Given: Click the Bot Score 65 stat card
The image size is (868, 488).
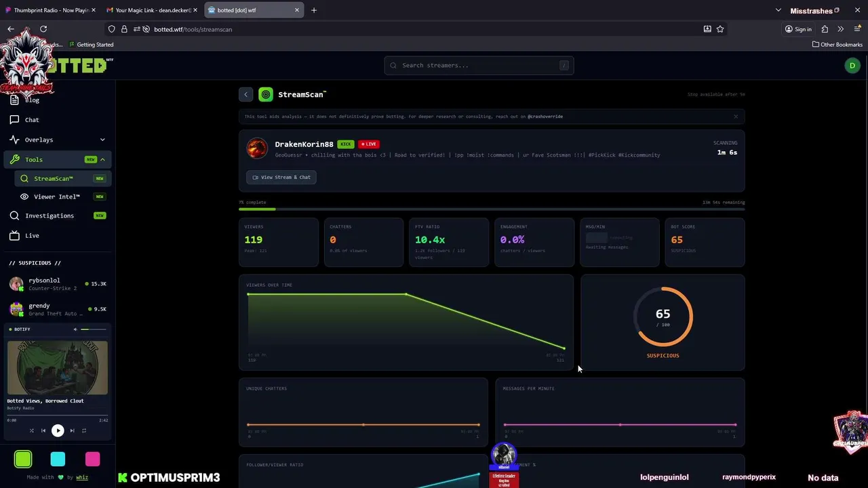Looking at the screenshot, I should 705,242.
